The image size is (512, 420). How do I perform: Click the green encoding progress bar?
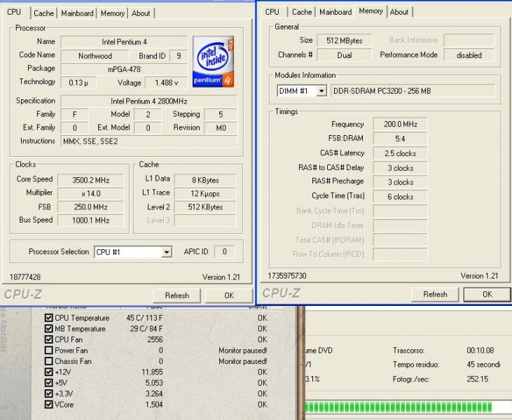408,407
